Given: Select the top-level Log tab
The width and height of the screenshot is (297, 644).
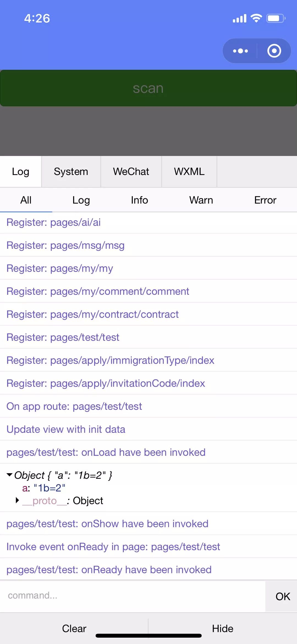Looking at the screenshot, I should [21, 172].
